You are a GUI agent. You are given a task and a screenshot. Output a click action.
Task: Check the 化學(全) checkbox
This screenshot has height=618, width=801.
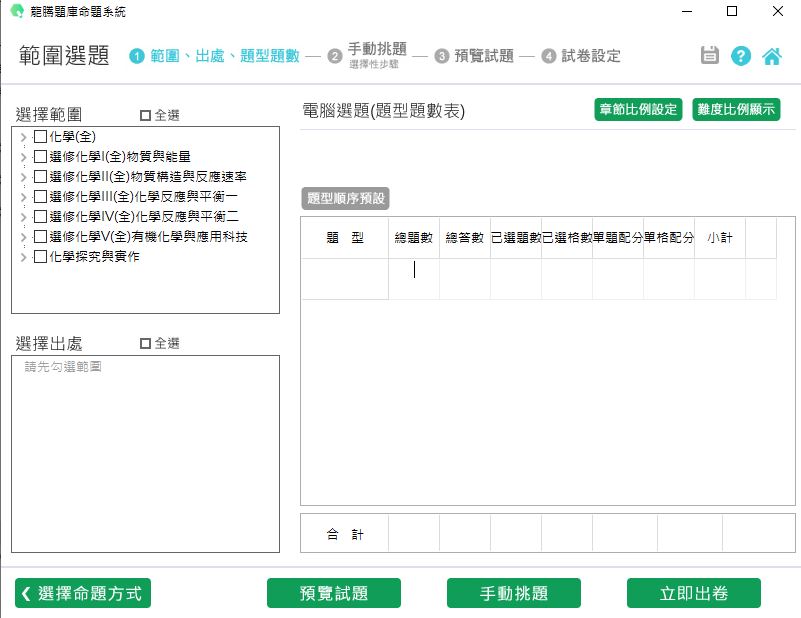pos(40,136)
